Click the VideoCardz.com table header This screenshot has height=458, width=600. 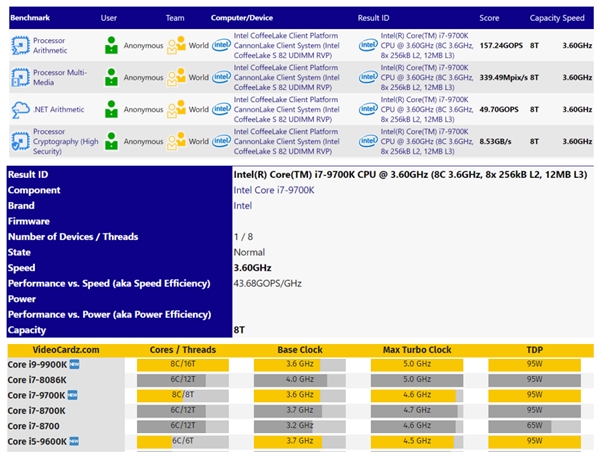(66, 350)
